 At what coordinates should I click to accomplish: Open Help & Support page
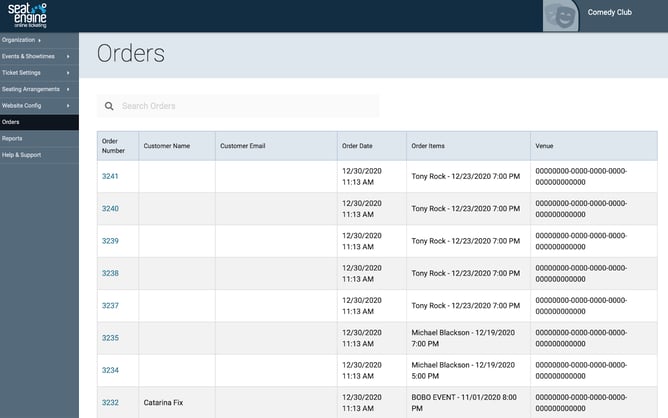click(x=22, y=154)
